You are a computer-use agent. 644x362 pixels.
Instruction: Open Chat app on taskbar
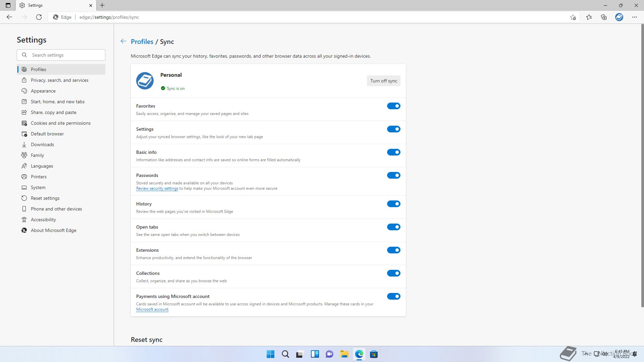click(x=330, y=354)
